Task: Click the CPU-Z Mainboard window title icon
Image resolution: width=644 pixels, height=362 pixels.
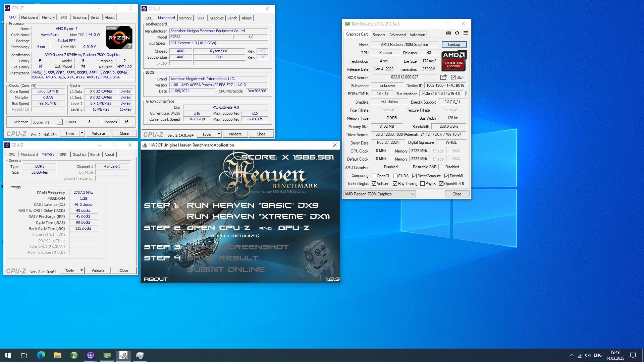Action: pyautogui.click(x=145, y=9)
